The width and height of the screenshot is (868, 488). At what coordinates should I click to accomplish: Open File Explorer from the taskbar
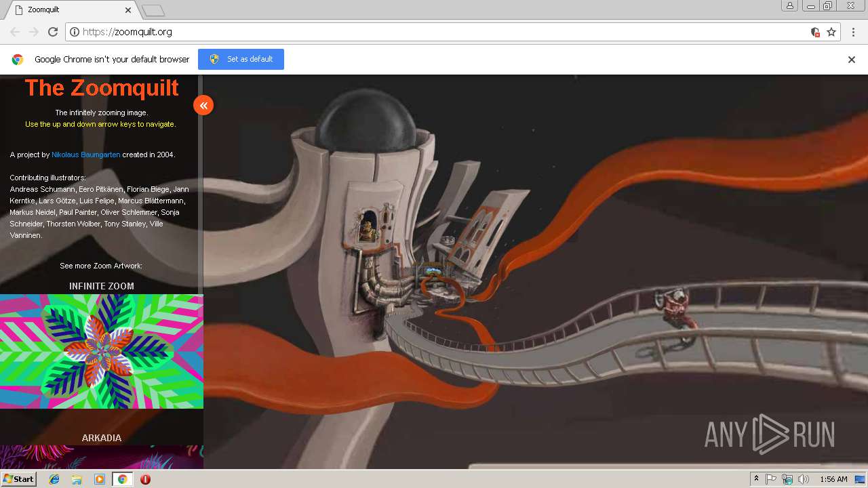(x=77, y=479)
